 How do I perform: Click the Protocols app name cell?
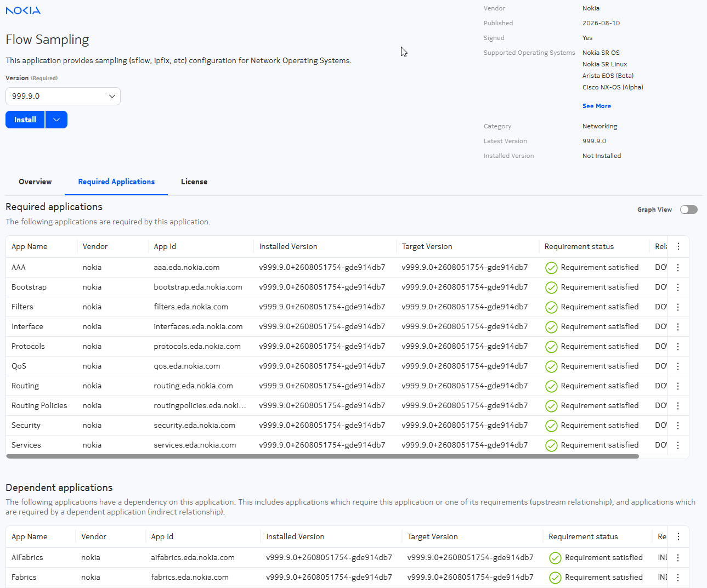(x=28, y=347)
